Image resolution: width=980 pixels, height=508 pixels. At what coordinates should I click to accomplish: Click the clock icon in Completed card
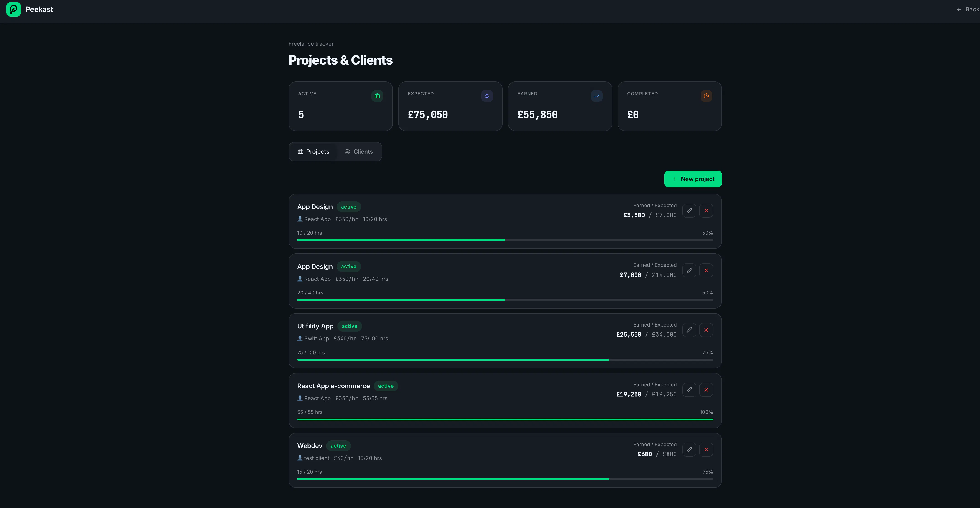[706, 96]
